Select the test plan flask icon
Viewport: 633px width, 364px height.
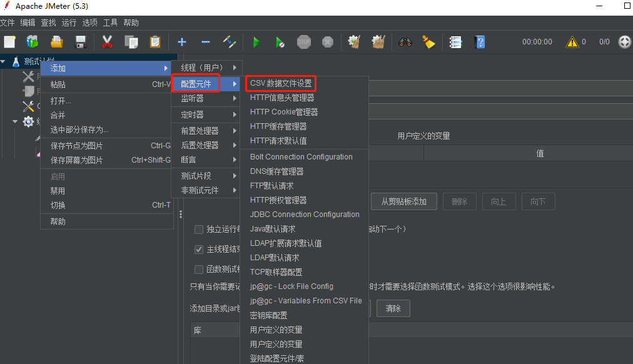pyautogui.click(x=16, y=62)
